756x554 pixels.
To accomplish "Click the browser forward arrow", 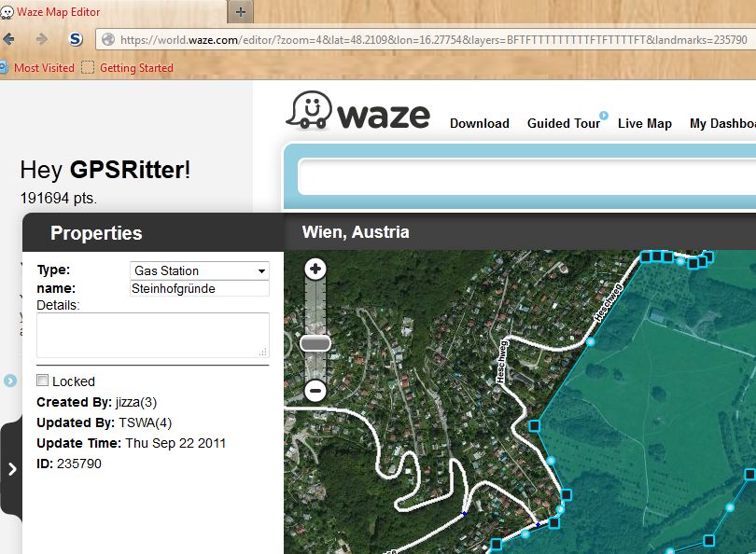I will [x=41, y=39].
